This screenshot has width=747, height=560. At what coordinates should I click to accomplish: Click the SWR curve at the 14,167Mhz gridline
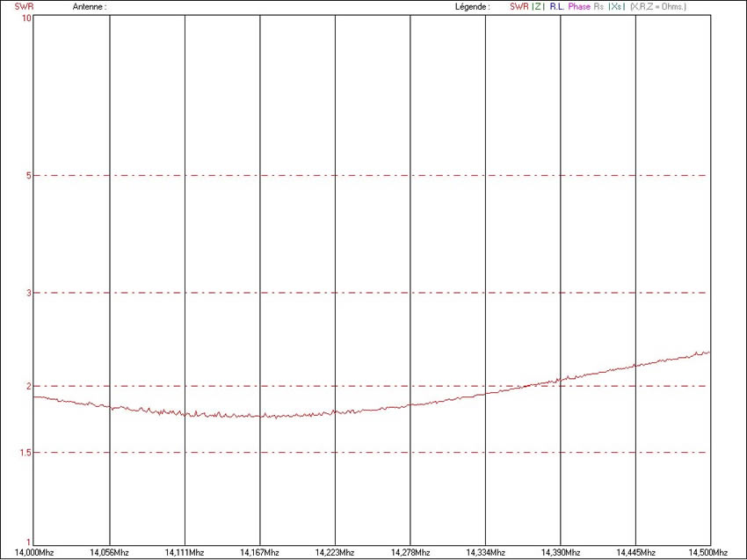point(260,416)
